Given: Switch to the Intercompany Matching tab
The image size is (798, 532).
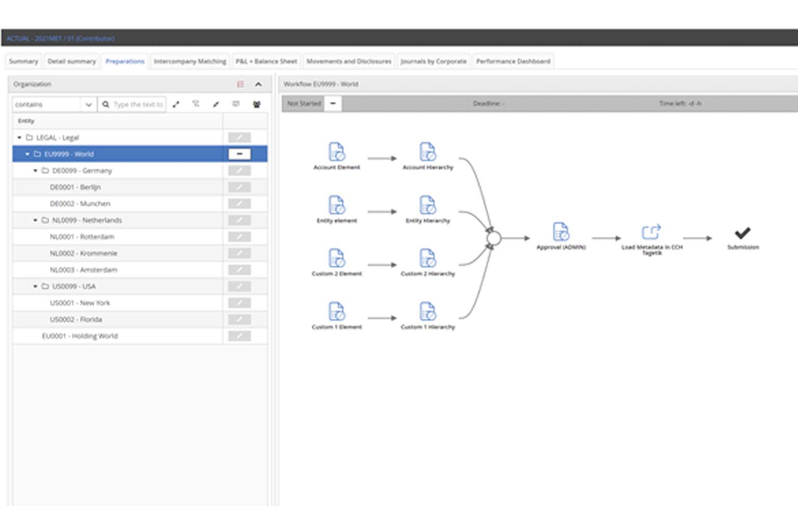Looking at the screenshot, I should (190, 61).
